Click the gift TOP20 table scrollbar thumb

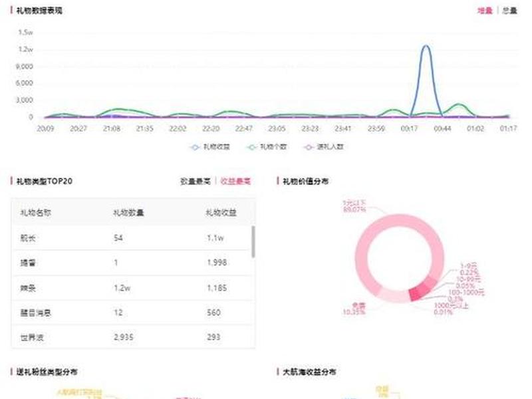point(253,242)
